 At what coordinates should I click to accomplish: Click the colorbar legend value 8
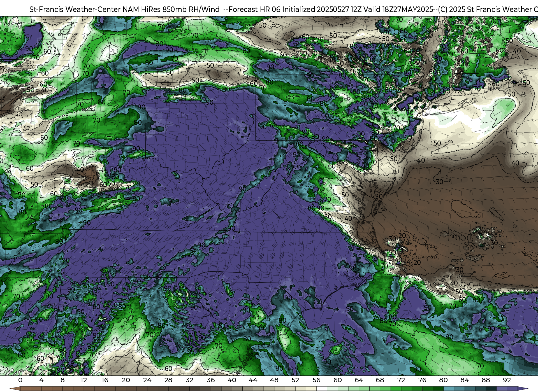(62, 380)
